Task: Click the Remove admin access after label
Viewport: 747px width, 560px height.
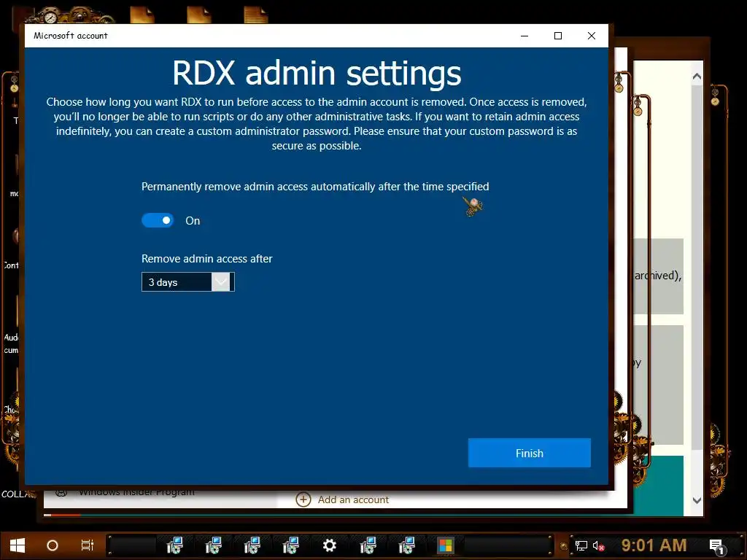Action: [206, 259]
